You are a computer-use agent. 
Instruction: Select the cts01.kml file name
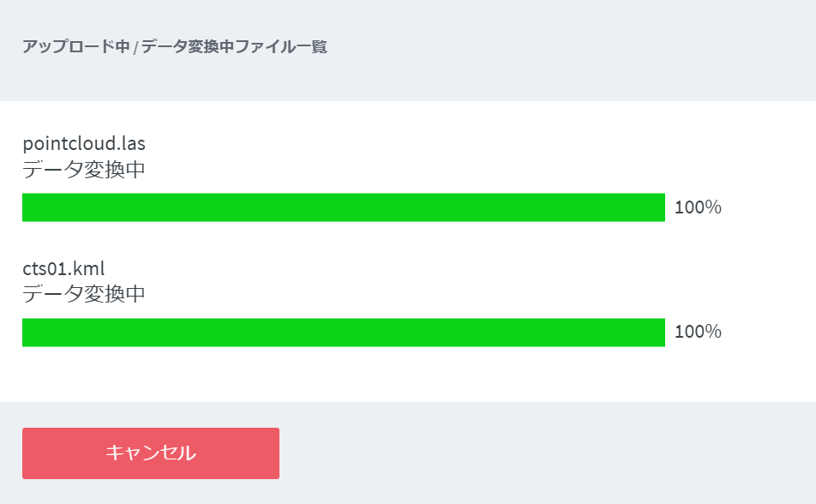tap(63, 268)
